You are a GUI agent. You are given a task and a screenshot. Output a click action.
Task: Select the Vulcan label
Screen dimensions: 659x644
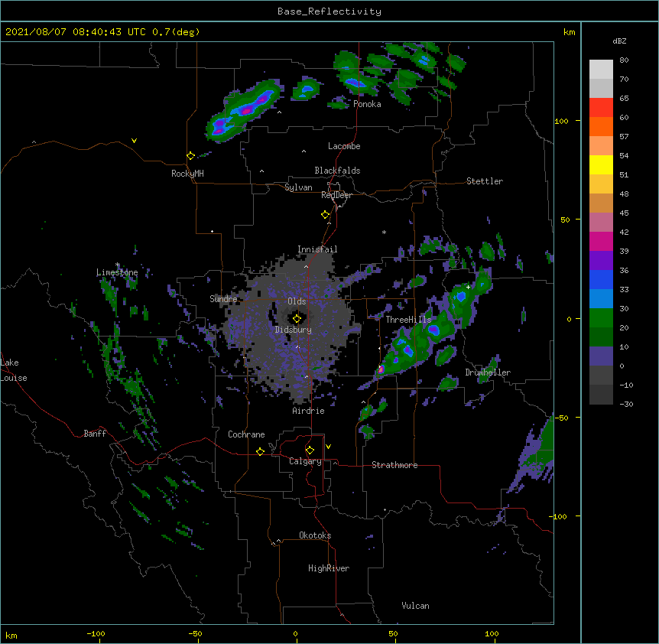(415, 606)
